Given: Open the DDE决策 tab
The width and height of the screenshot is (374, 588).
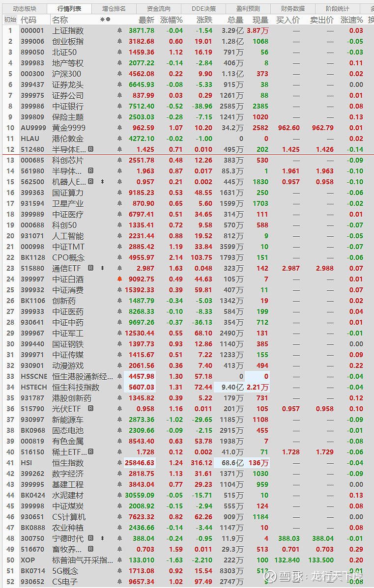Looking at the screenshot, I should pos(204,9).
